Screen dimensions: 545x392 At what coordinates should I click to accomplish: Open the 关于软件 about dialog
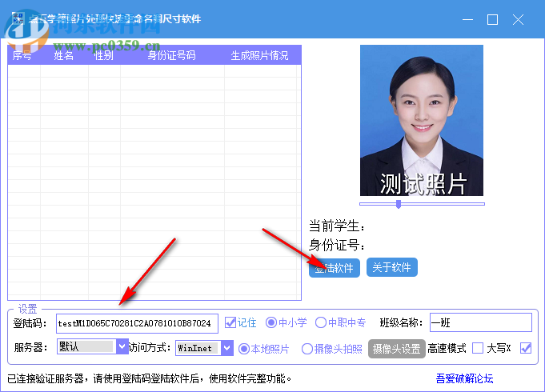point(391,267)
